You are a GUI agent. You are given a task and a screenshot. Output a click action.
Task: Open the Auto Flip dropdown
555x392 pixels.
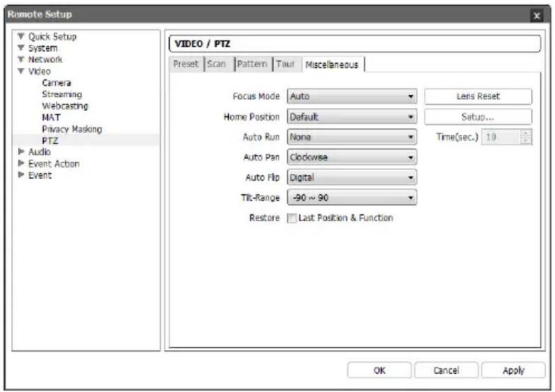352,178
